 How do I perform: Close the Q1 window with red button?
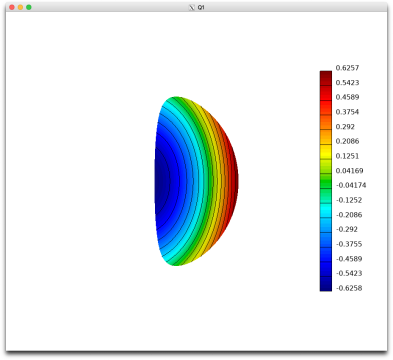[12, 7]
